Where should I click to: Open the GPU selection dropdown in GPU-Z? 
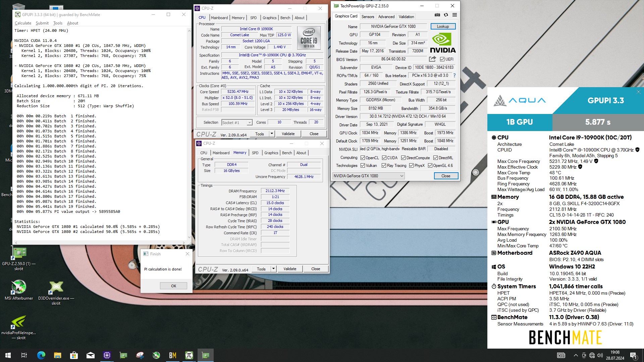click(368, 176)
